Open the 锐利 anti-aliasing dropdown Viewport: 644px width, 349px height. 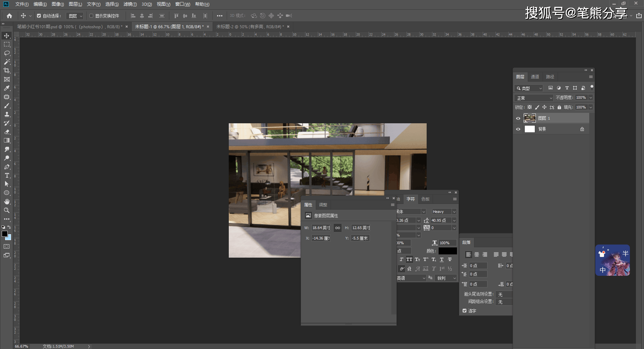point(446,278)
